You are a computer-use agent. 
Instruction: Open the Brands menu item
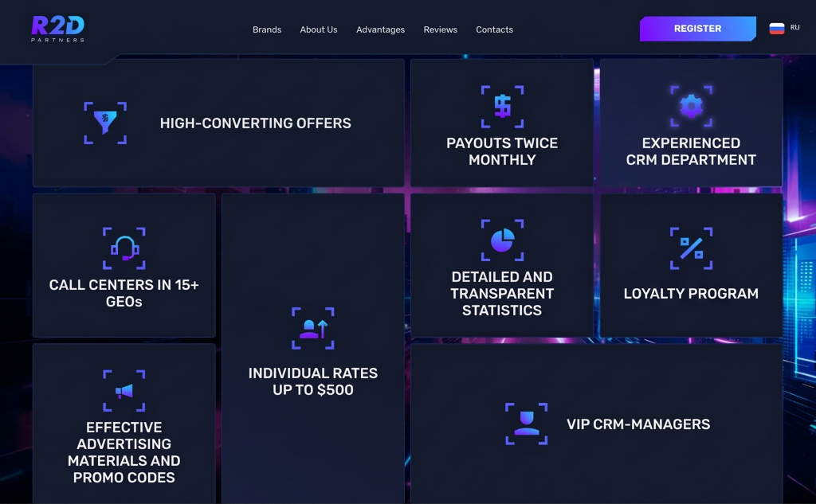click(267, 29)
